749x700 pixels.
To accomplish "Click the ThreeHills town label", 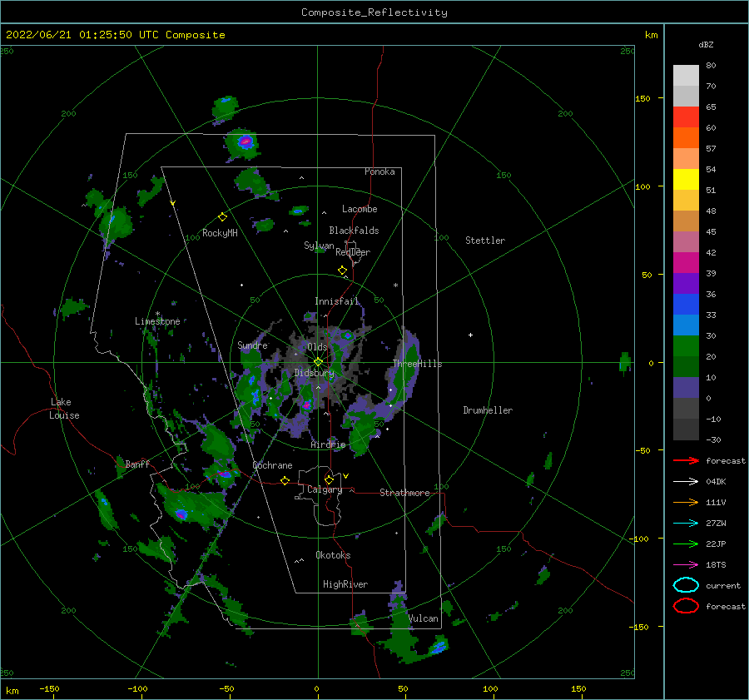I will pos(418,364).
